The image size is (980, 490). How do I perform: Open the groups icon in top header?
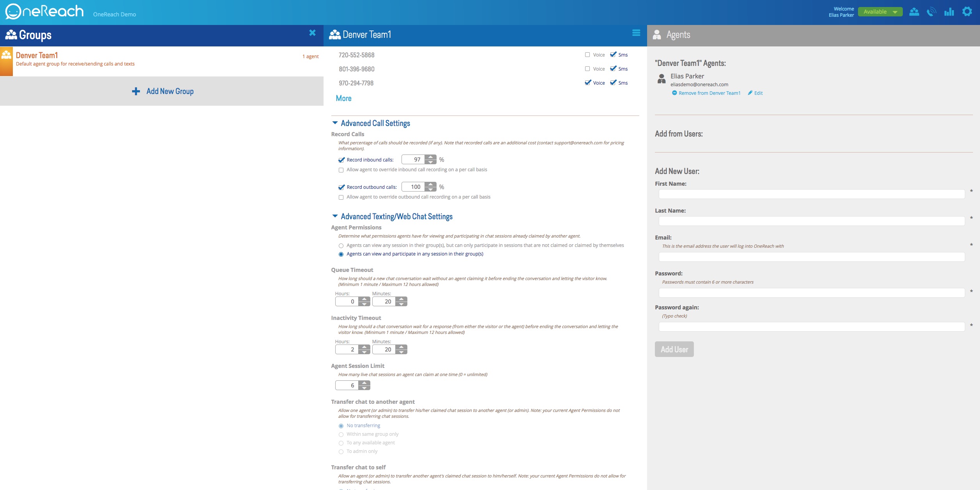click(914, 12)
